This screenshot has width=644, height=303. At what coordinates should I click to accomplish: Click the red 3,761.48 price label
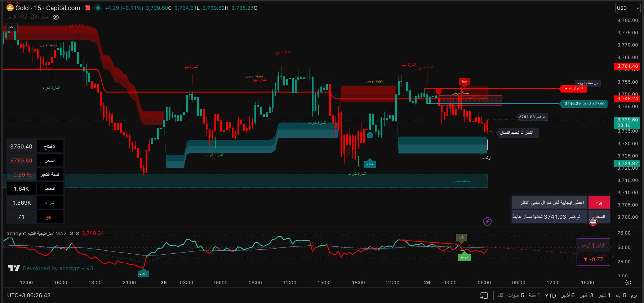tap(627, 66)
